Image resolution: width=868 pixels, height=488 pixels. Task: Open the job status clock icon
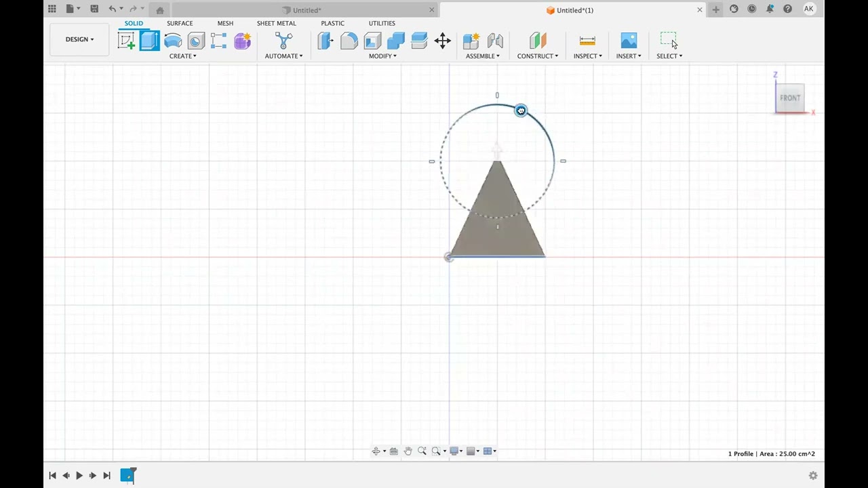coord(751,9)
